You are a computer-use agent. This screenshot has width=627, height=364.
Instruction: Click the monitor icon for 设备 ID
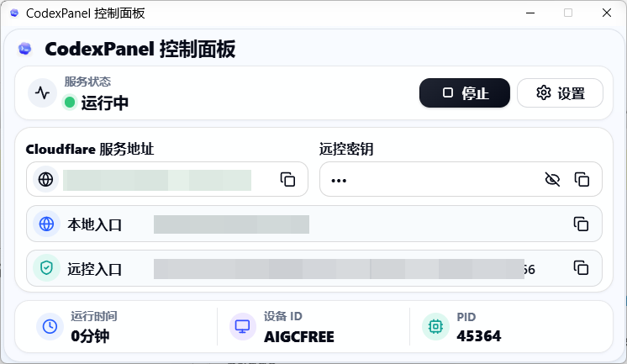coord(242,326)
